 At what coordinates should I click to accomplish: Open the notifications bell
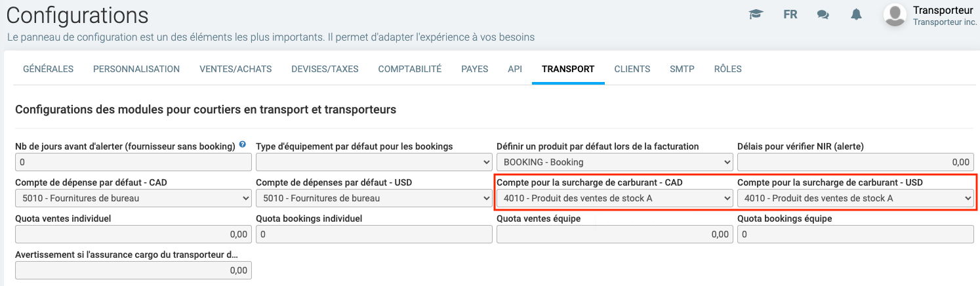click(856, 14)
